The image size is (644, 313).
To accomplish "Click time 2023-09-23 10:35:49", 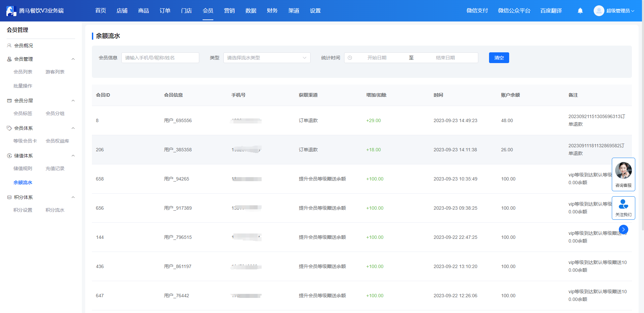I will point(455,179).
